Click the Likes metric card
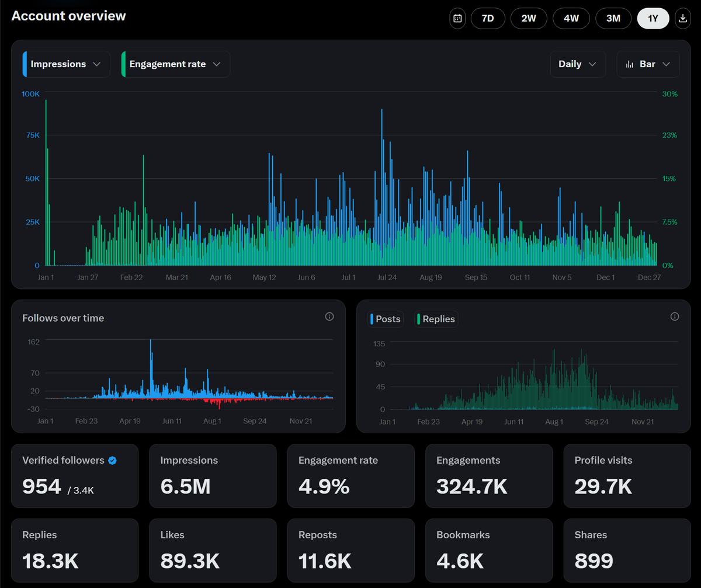 click(213, 550)
